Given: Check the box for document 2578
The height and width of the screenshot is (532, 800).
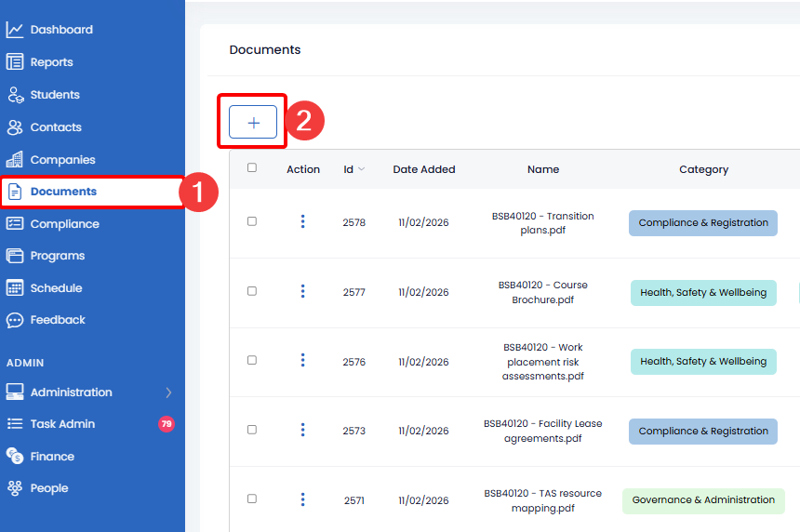Looking at the screenshot, I should click(252, 221).
